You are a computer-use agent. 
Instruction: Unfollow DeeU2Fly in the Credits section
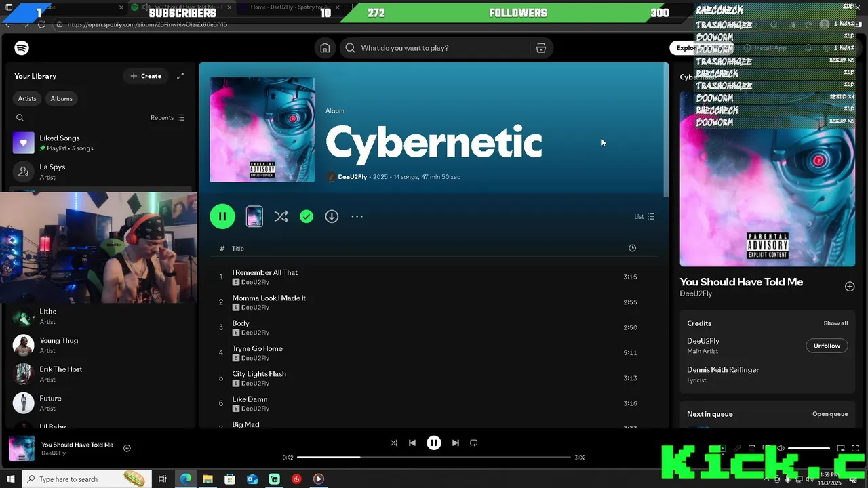click(x=827, y=346)
